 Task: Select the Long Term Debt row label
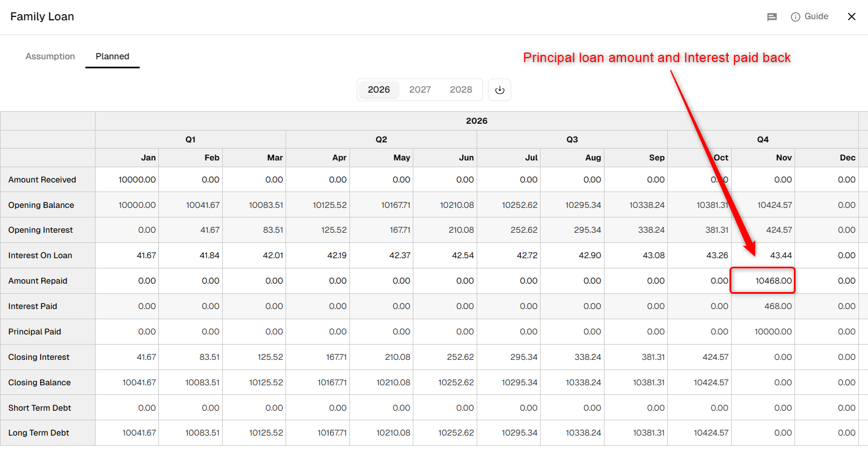(x=38, y=433)
